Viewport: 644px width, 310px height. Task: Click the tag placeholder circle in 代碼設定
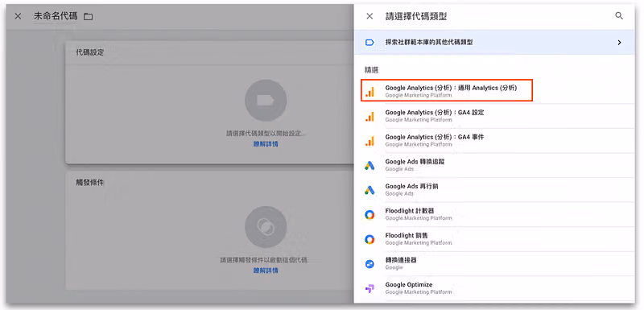[266, 100]
